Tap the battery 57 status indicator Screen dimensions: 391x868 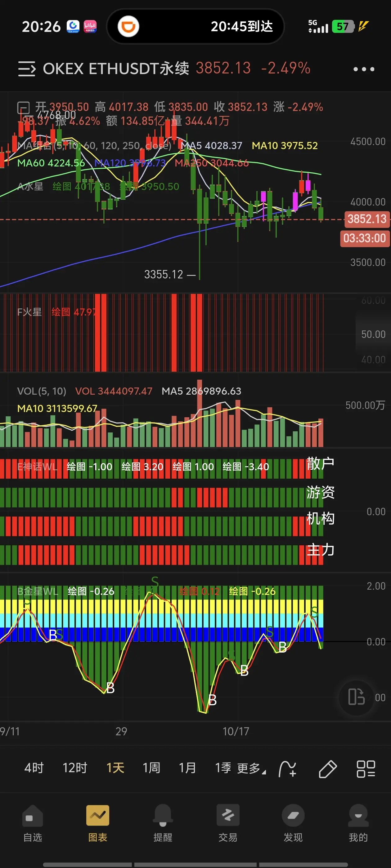pos(343,26)
